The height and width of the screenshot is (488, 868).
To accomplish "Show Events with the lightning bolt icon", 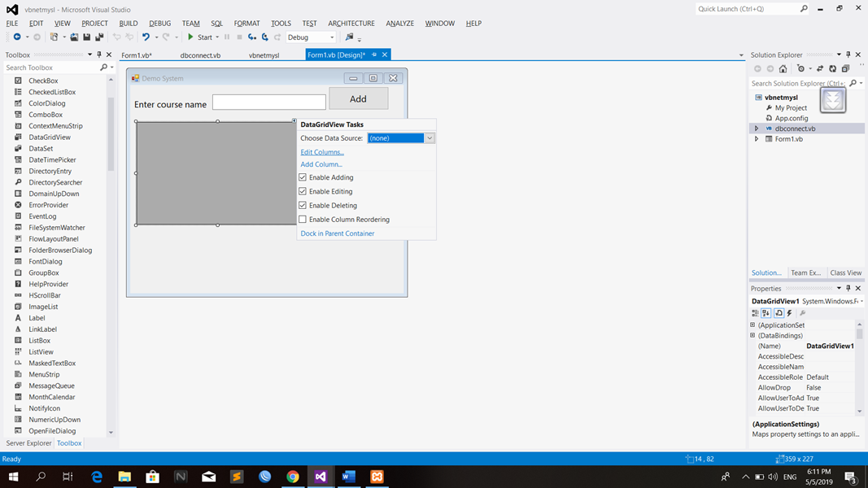I will tap(790, 313).
